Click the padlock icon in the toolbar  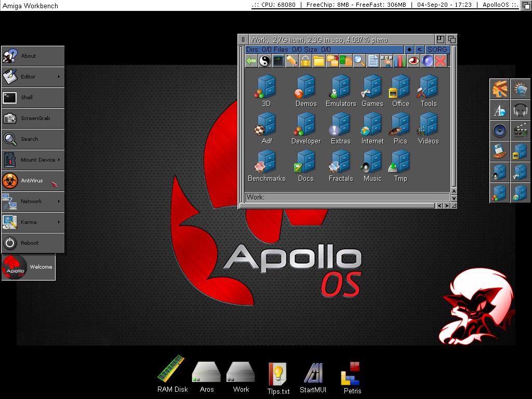point(305,61)
